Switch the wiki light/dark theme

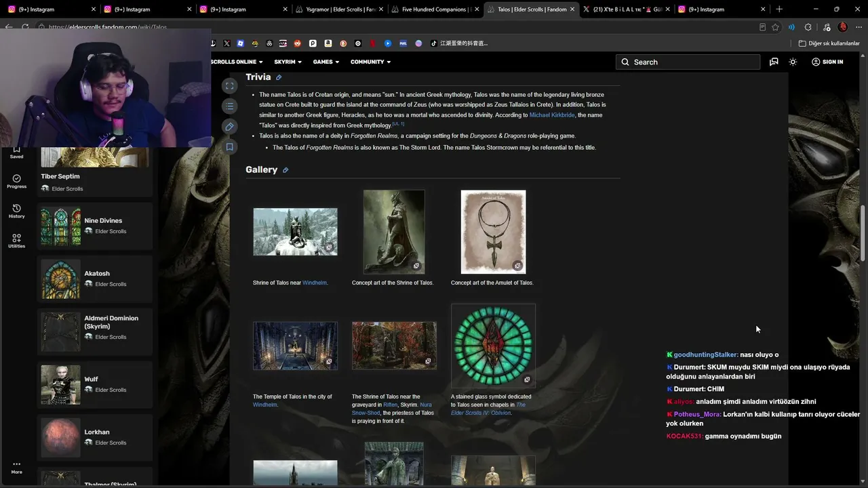(x=793, y=62)
